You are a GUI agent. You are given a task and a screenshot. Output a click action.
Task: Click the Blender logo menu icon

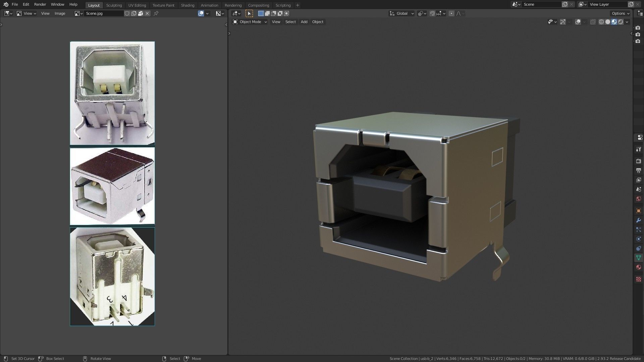(x=6, y=4)
